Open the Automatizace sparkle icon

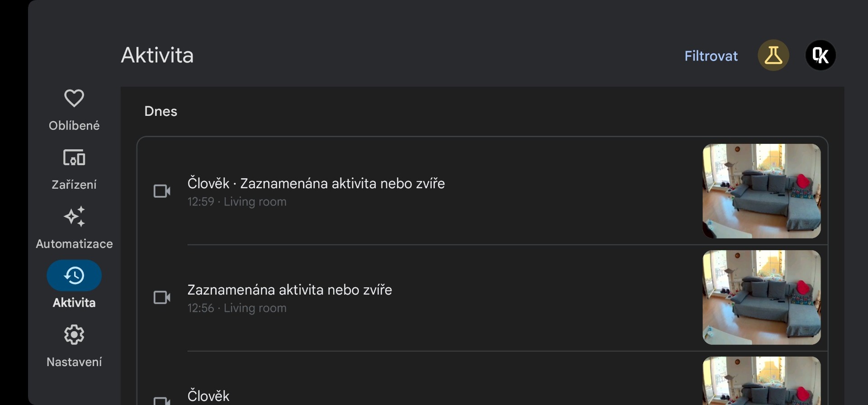(74, 217)
